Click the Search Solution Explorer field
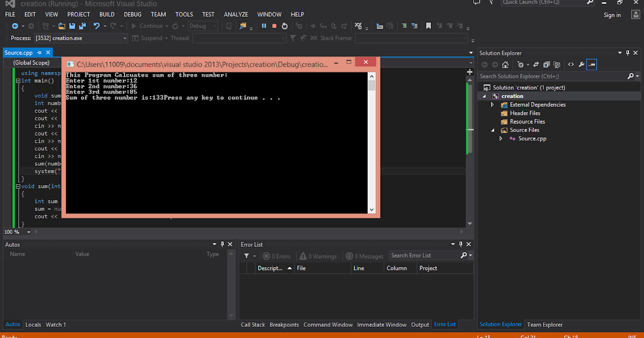 [x=553, y=76]
